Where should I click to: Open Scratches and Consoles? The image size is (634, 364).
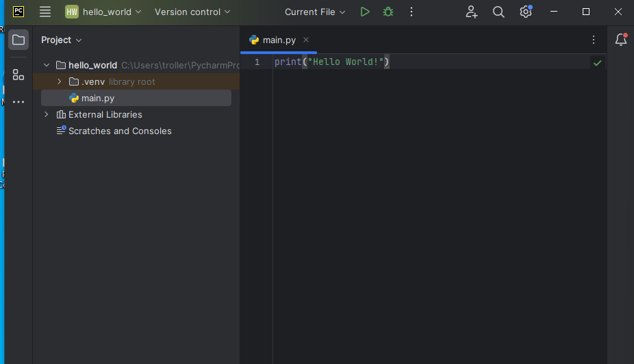(120, 131)
